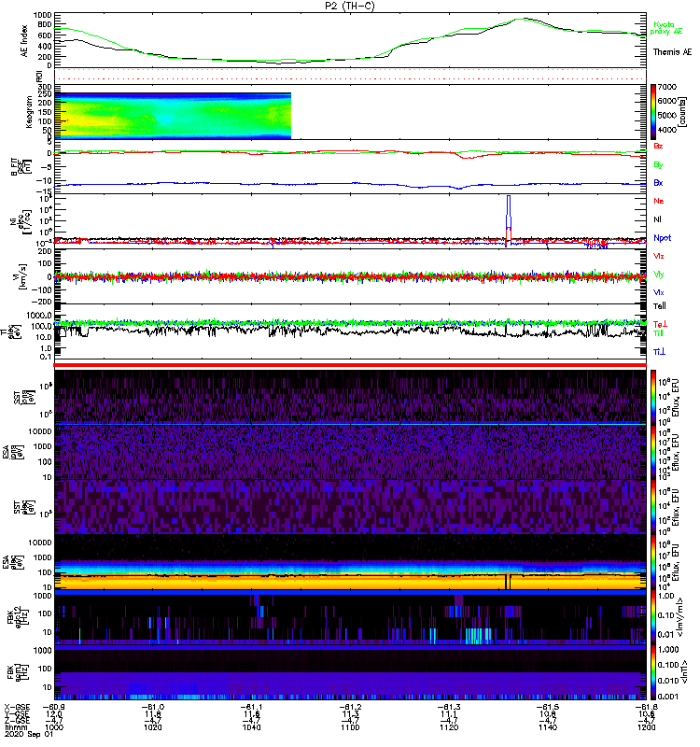Click the ESA electrons axis label
Viewport: 700px width, 747px height.
(13, 562)
